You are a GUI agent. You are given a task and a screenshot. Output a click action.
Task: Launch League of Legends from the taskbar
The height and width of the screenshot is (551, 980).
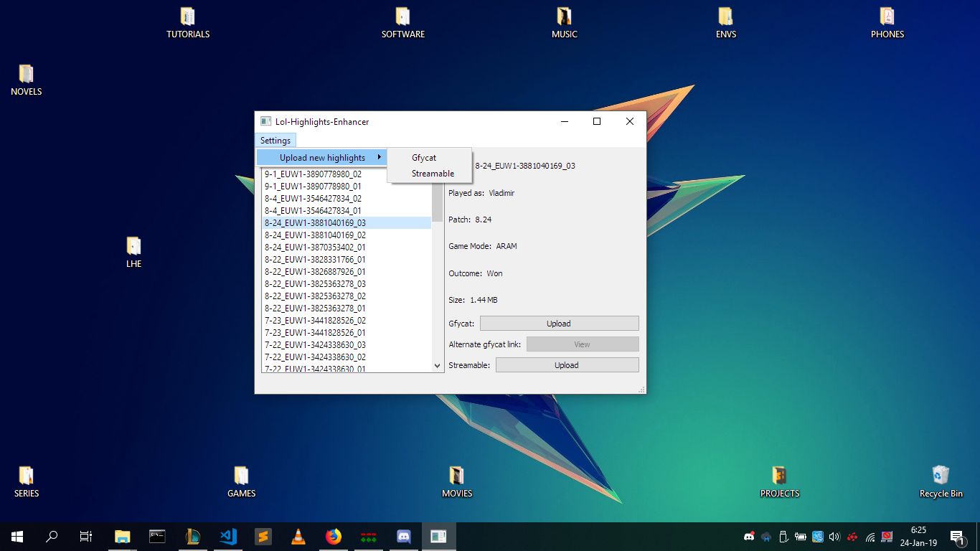(x=192, y=536)
